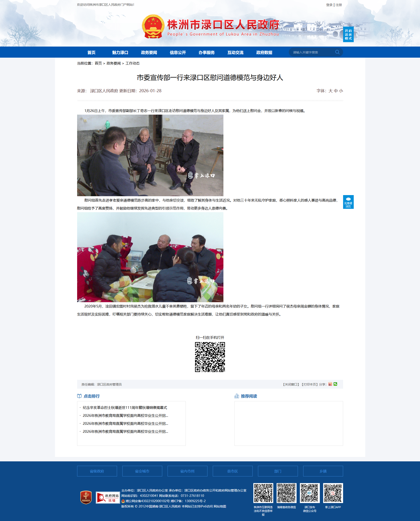Share article via WeChat icon
Screen dimensions: 420x521
tap(335, 384)
